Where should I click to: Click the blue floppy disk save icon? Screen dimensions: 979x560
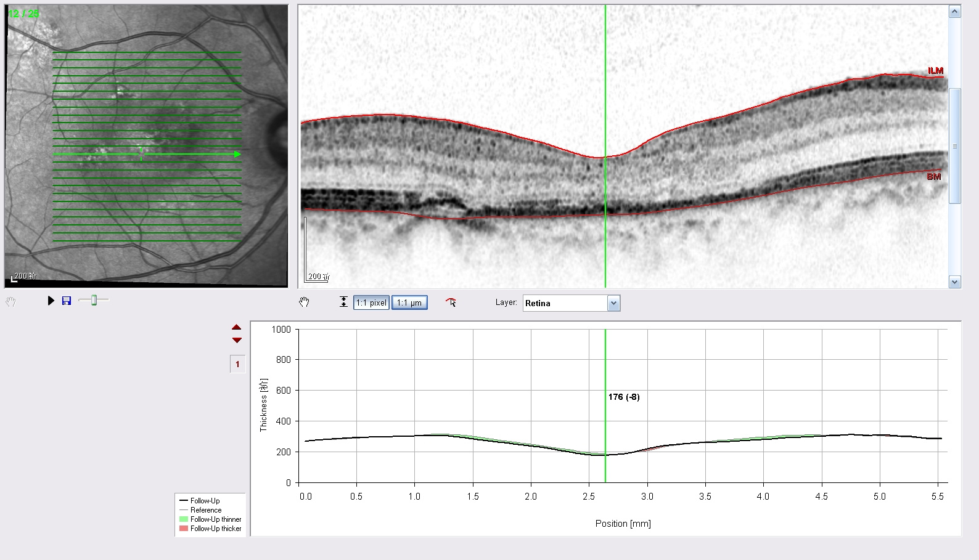(x=67, y=301)
